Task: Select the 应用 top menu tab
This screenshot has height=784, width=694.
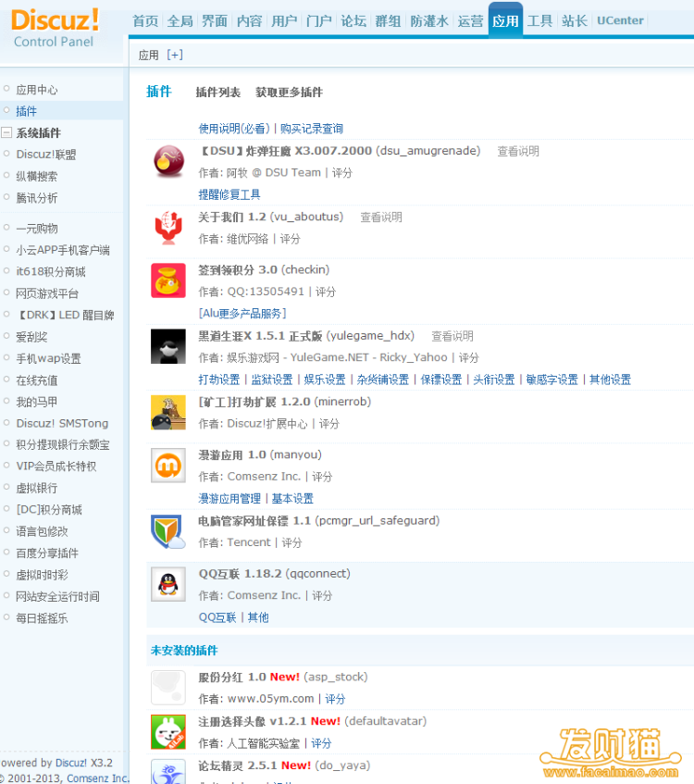Action: [x=505, y=21]
